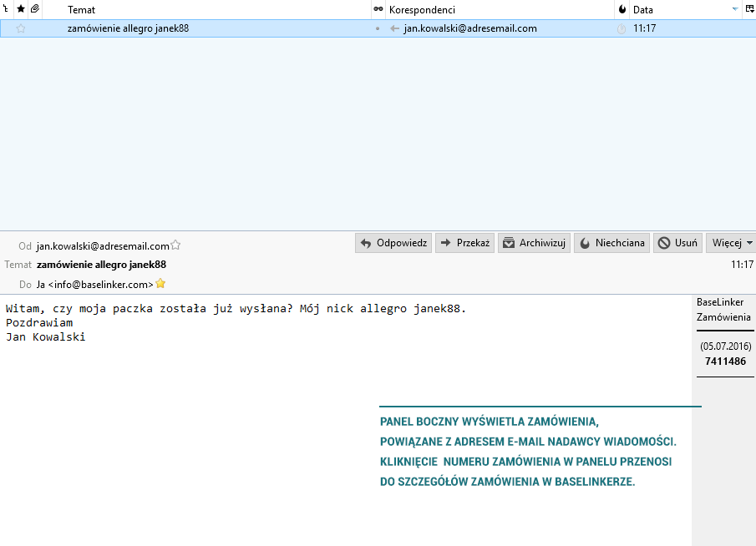Click the sort direction arrow in the Data column
The height and width of the screenshot is (546, 756).
(735, 9)
